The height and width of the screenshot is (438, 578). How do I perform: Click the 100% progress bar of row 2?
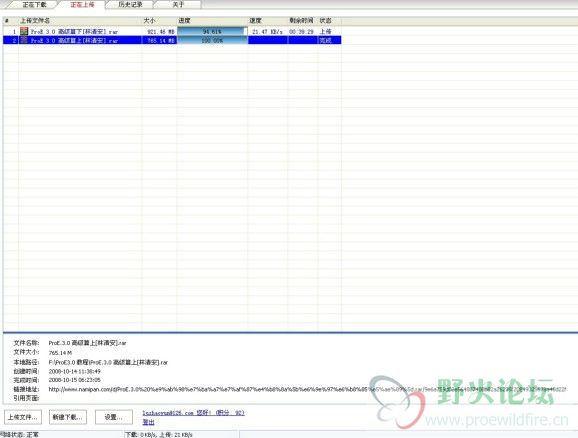(212, 40)
